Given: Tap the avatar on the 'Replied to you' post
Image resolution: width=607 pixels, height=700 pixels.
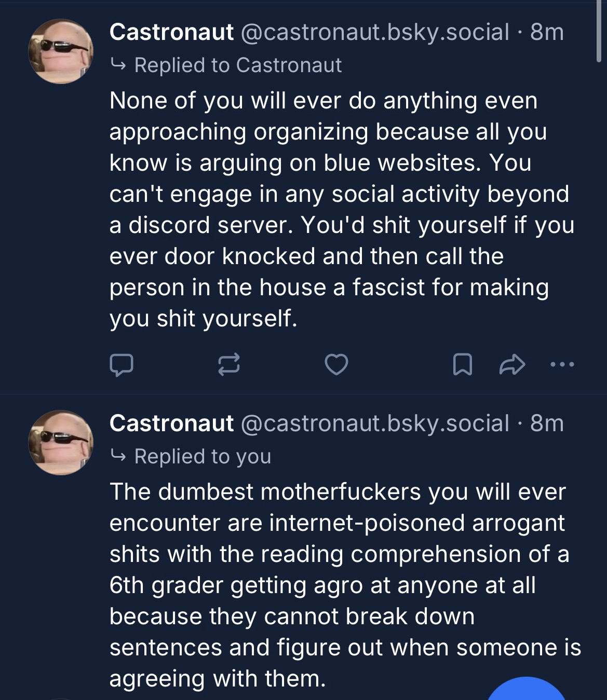Looking at the screenshot, I should tap(60, 443).
